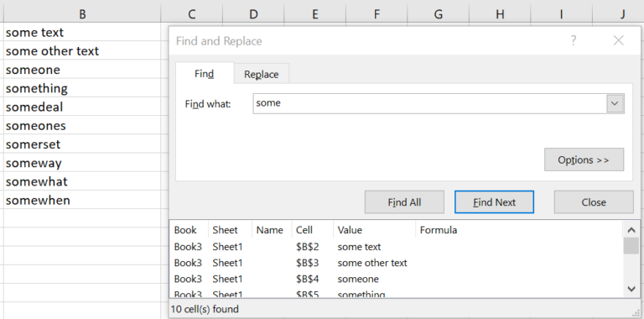
Task: Click the Close button in dialog
Action: [x=594, y=201]
